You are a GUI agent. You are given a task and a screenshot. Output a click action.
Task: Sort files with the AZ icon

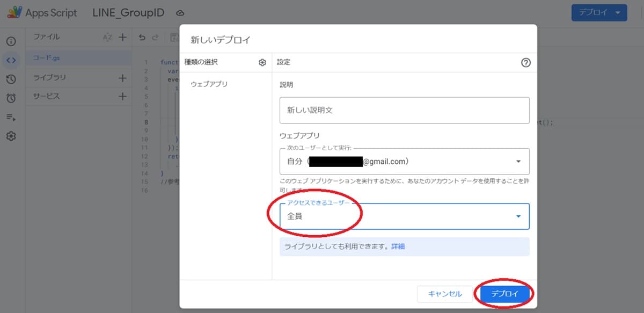(107, 37)
